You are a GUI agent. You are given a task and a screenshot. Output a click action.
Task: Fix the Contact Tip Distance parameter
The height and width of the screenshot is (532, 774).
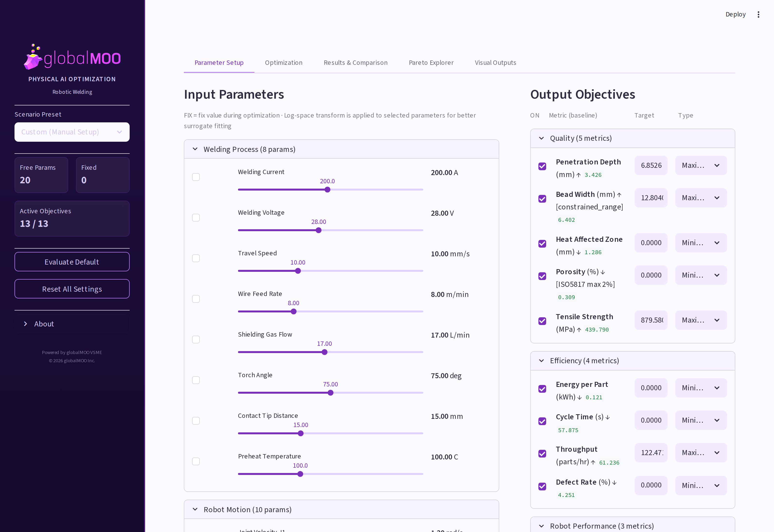tap(196, 421)
